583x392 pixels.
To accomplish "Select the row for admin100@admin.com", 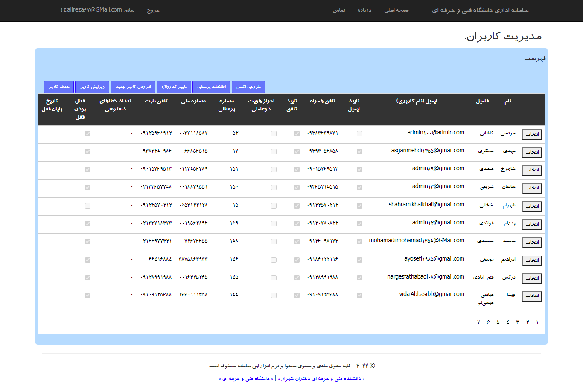I will (532, 134).
